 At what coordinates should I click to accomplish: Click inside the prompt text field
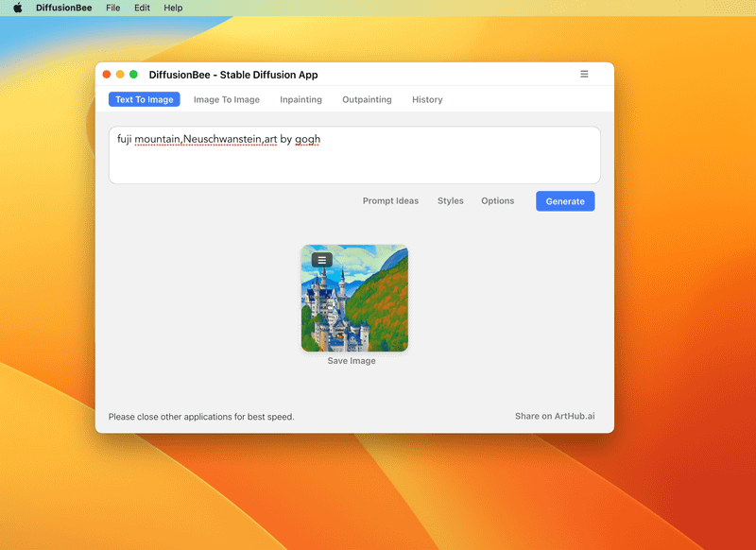tap(354, 155)
